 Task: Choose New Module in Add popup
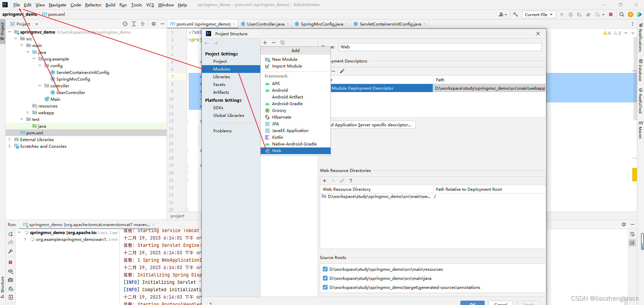296,59
